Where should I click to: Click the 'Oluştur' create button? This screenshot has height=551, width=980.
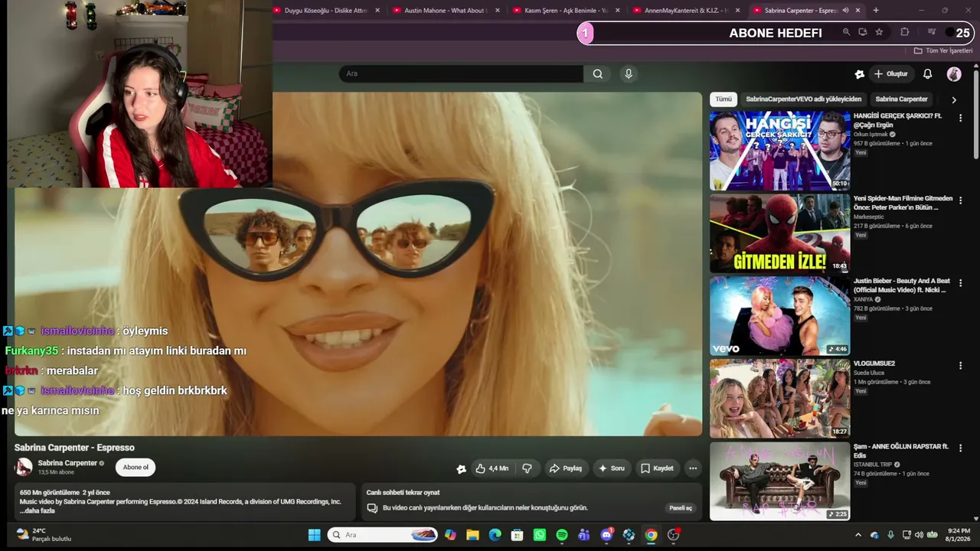tap(890, 74)
